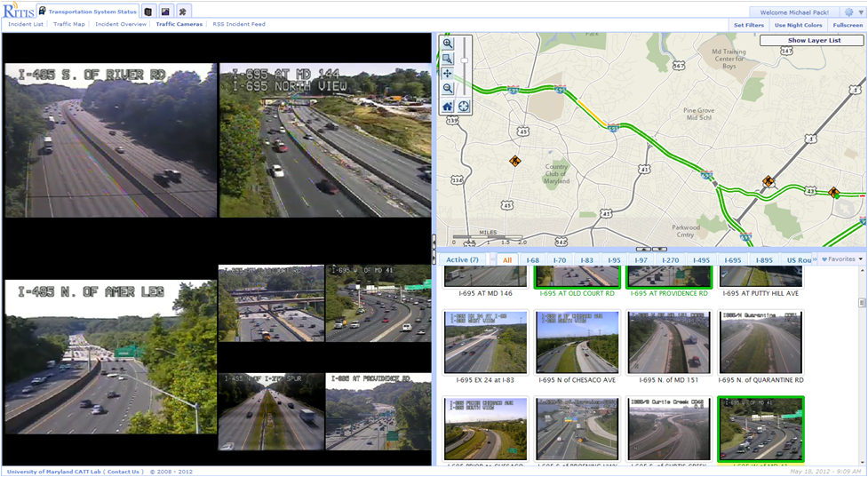Select the I-83 tab
Image resolution: width=868 pixels, height=477 pixels.
pos(586,260)
